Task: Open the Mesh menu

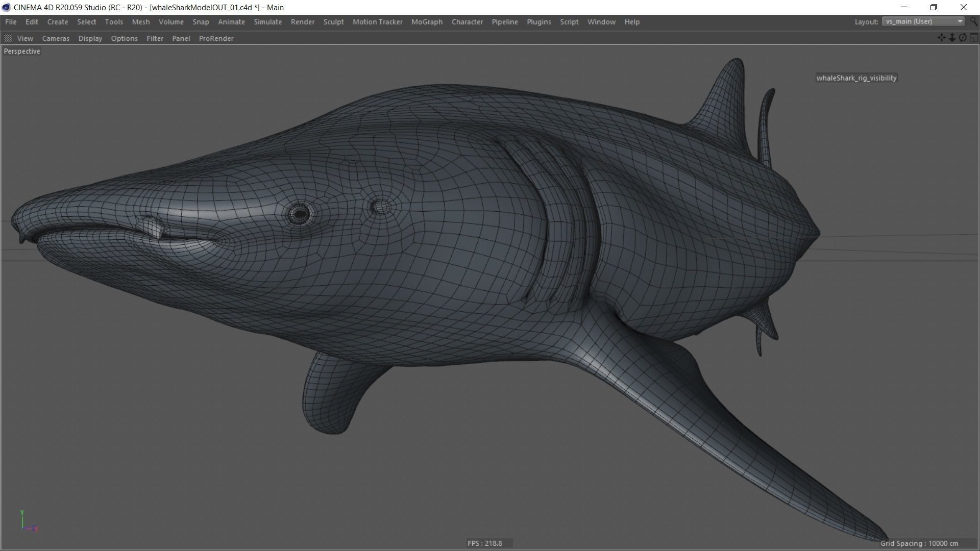Action: point(141,22)
